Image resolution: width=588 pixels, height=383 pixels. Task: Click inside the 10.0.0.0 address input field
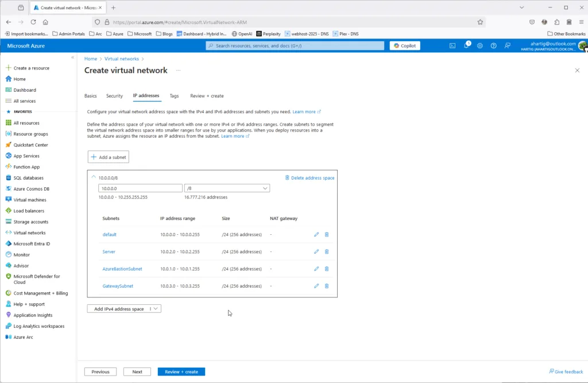click(x=140, y=188)
